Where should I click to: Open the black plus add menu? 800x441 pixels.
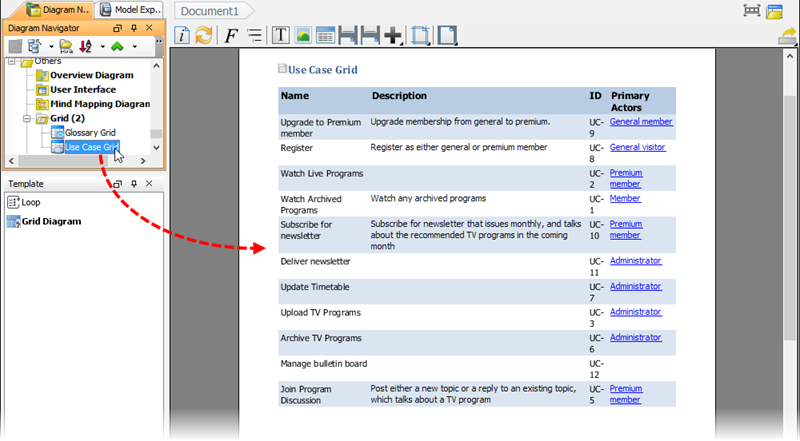[393, 36]
